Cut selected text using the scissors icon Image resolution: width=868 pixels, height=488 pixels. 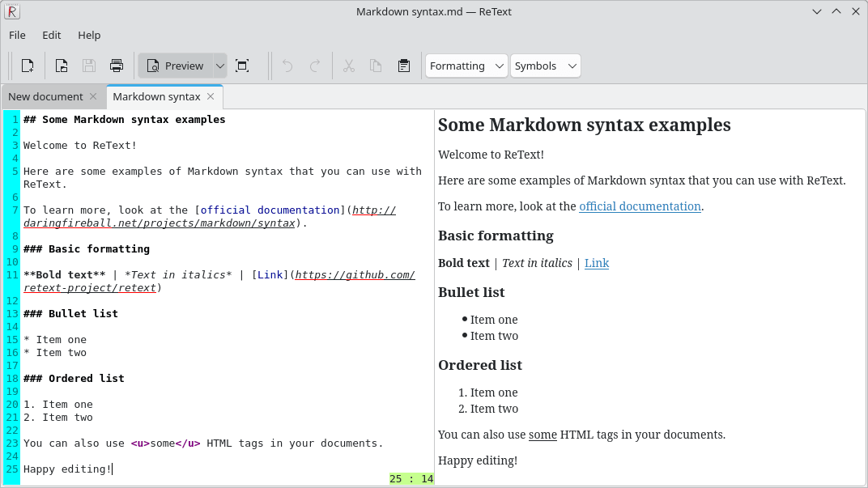tap(348, 66)
